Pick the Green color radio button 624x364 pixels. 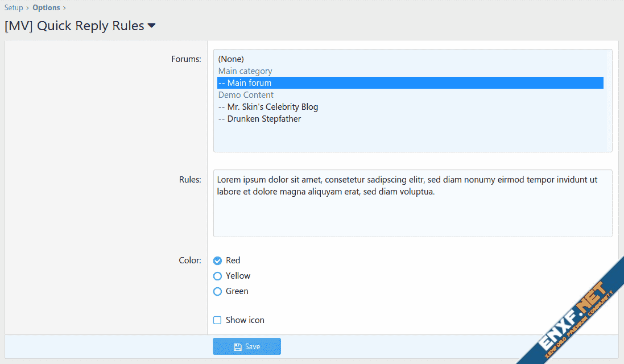click(x=217, y=291)
